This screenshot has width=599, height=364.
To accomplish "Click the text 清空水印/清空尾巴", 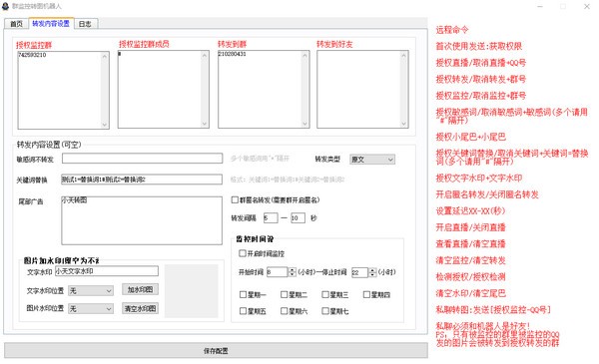I will coord(470,293).
